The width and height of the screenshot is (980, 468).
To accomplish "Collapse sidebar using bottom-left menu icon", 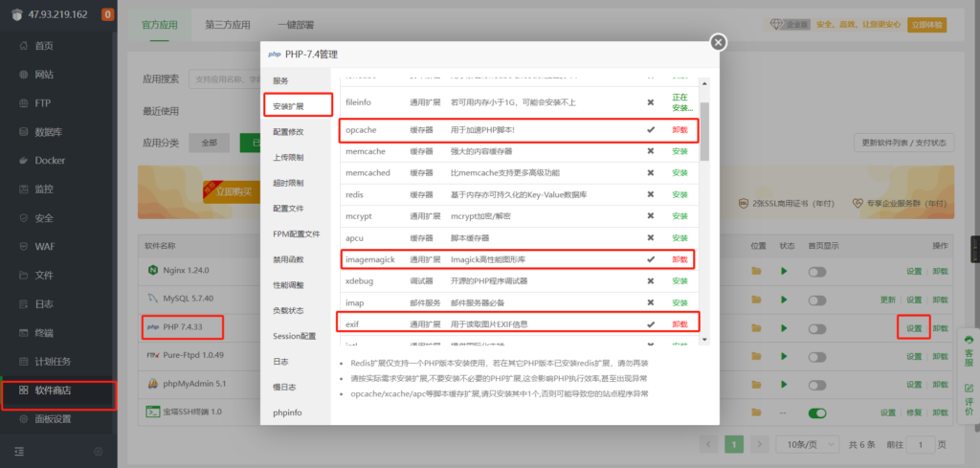I will tap(19, 451).
